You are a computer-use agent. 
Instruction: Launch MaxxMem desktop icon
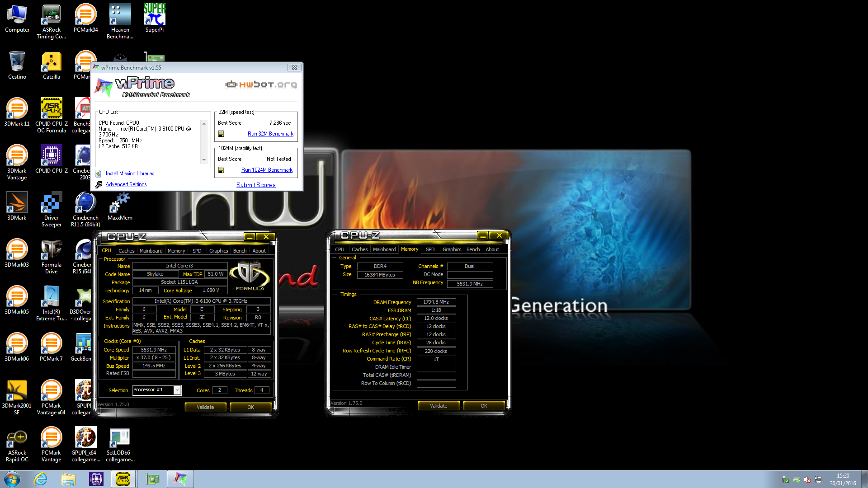point(120,206)
